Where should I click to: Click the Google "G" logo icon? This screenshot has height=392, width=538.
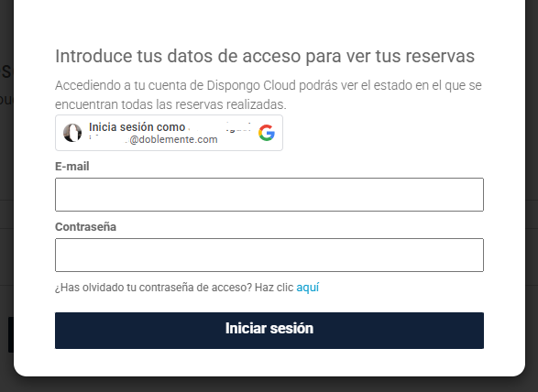tap(267, 133)
